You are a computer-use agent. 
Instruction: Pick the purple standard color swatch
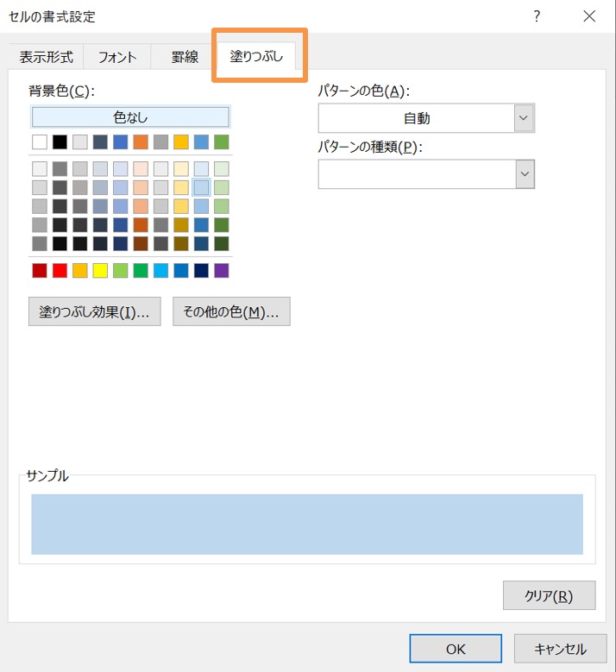(x=221, y=270)
